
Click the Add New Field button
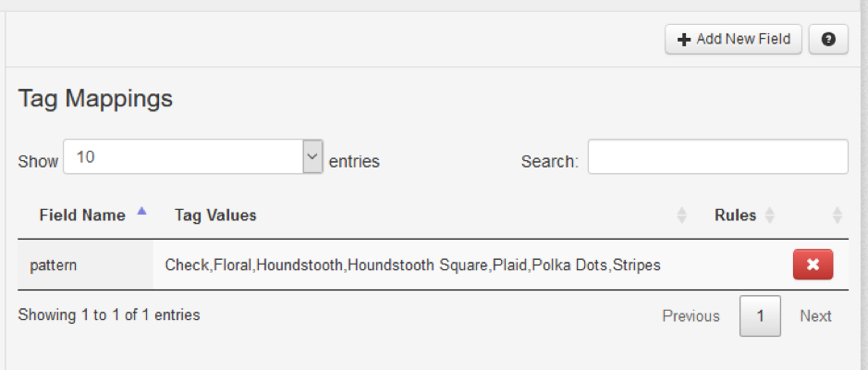pyautogui.click(x=733, y=40)
